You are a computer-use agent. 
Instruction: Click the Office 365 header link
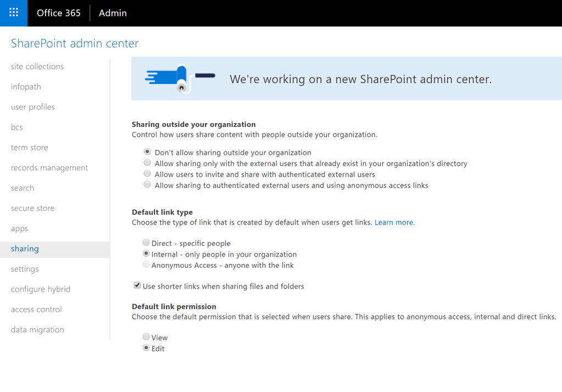point(59,13)
